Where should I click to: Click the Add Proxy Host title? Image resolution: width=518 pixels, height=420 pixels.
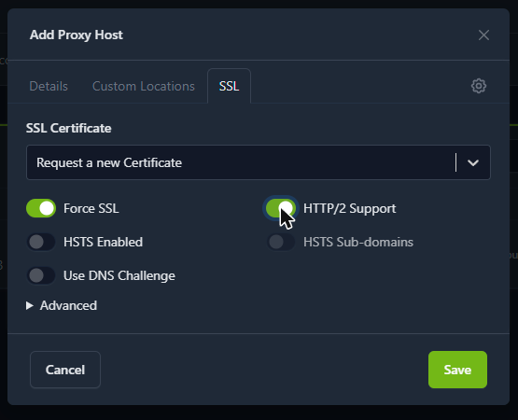[77, 35]
